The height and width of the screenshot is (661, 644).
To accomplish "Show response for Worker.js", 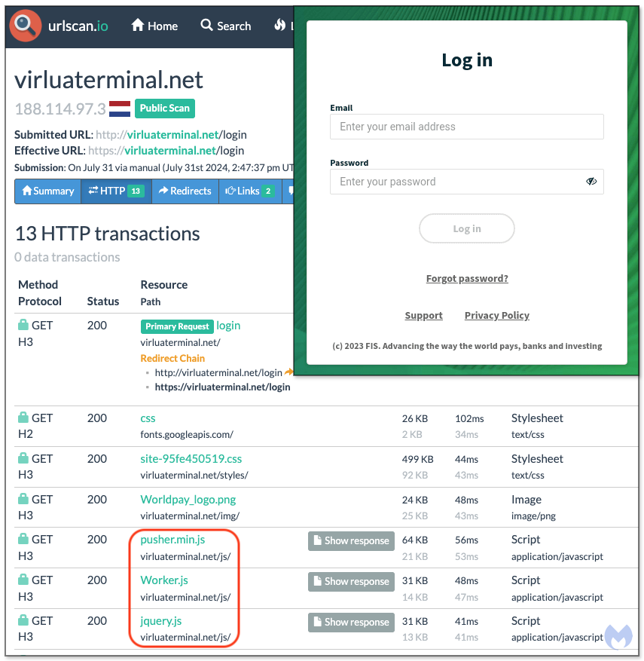I will pyautogui.click(x=351, y=581).
